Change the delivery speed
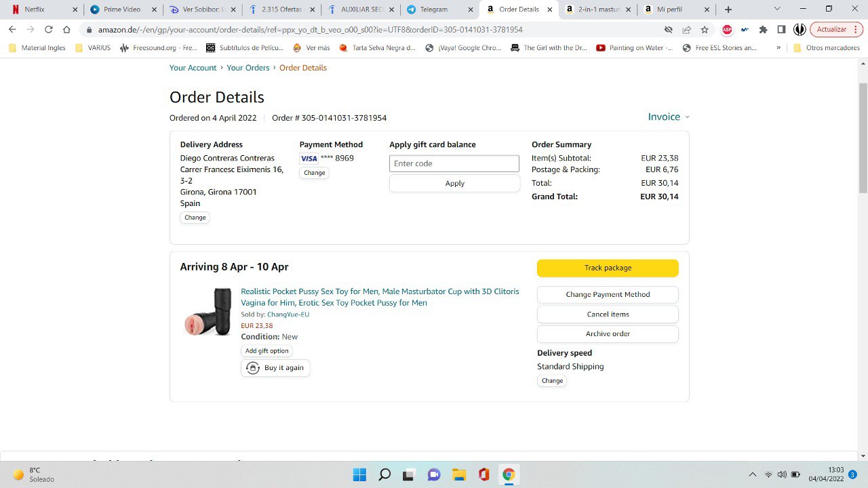The height and width of the screenshot is (488, 868). pyautogui.click(x=552, y=381)
